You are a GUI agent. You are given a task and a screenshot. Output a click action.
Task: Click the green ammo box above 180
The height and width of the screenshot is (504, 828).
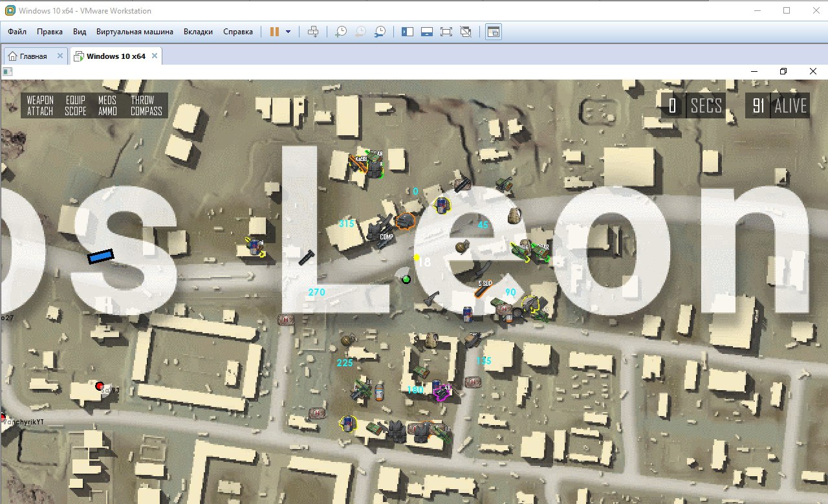click(x=420, y=372)
